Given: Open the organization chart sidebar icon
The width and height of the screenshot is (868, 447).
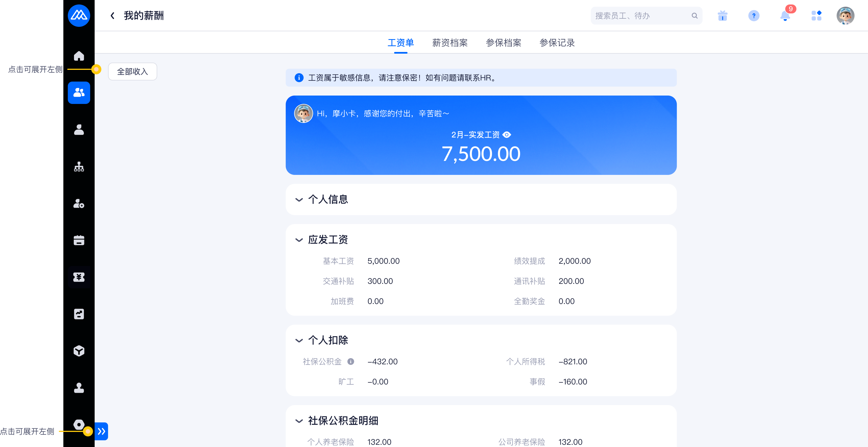Looking at the screenshot, I should (79, 167).
